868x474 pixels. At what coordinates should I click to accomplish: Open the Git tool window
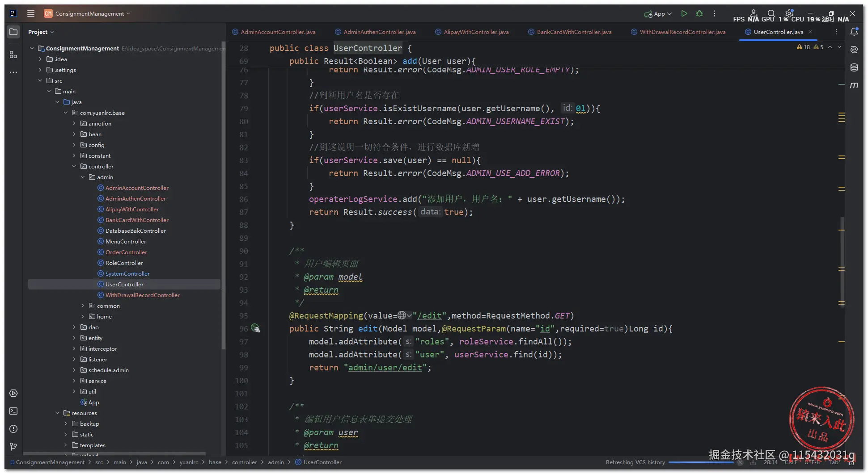(13, 446)
